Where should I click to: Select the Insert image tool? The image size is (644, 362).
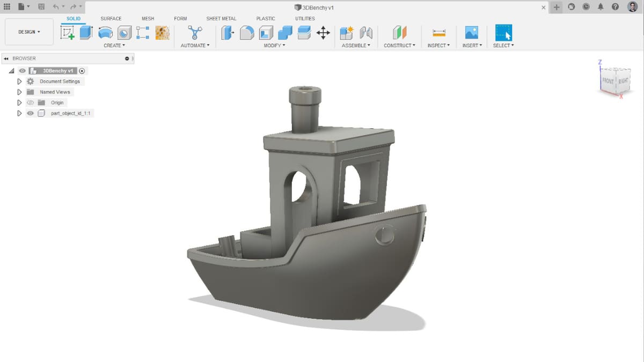pos(471,33)
